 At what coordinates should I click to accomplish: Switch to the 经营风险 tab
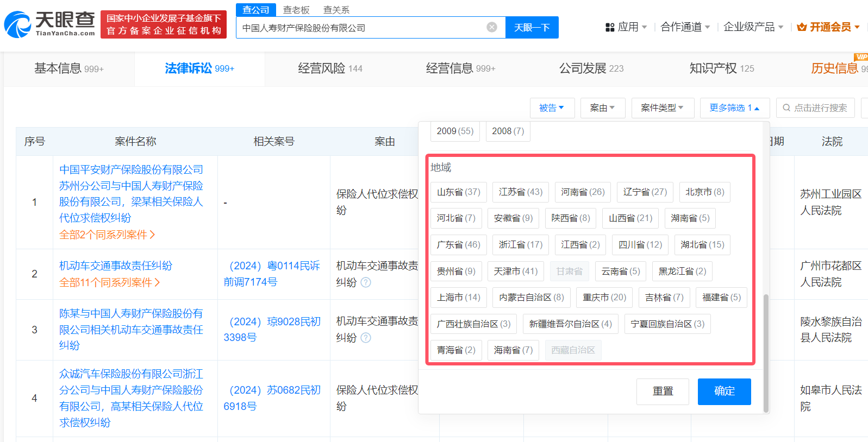[330, 68]
